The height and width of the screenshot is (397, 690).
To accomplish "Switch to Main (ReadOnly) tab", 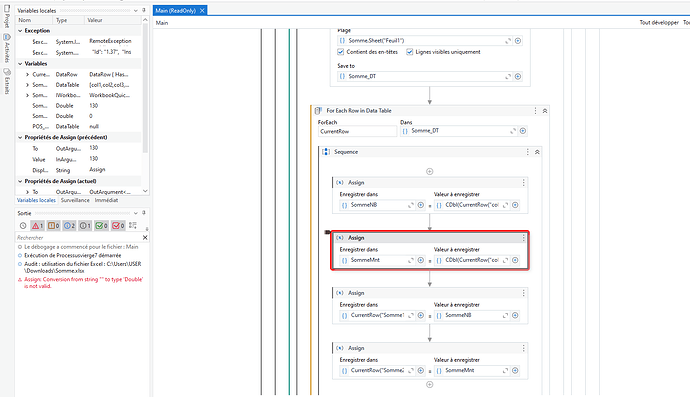I will (176, 11).
